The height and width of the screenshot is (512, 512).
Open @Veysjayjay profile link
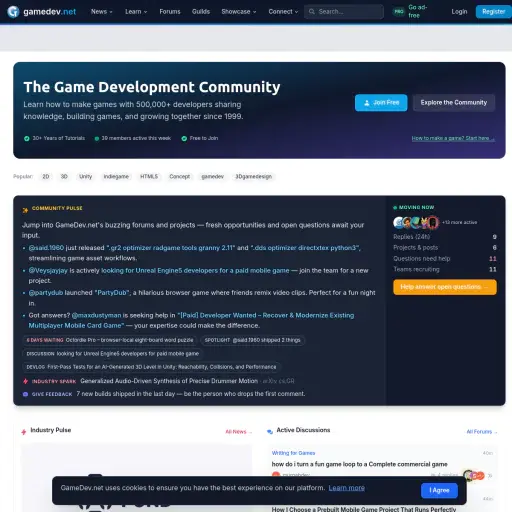48,270
